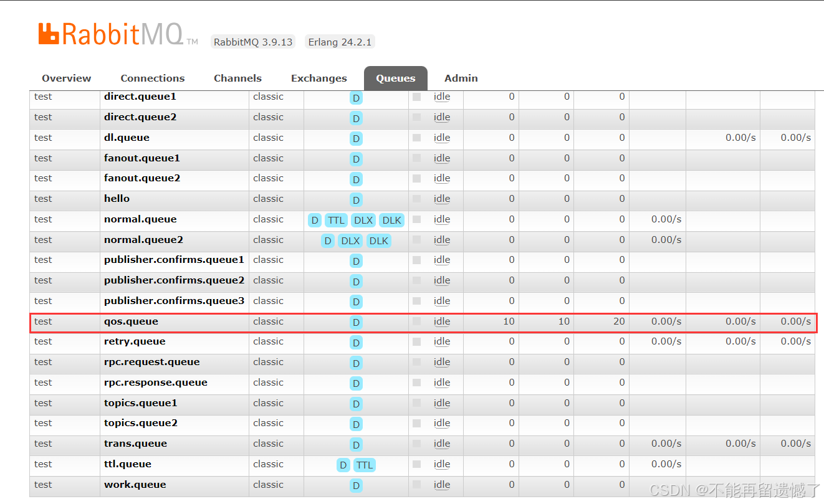Open the topics.queue1 queue
Screen dimensions: 824x504
[x=141, y=403]
